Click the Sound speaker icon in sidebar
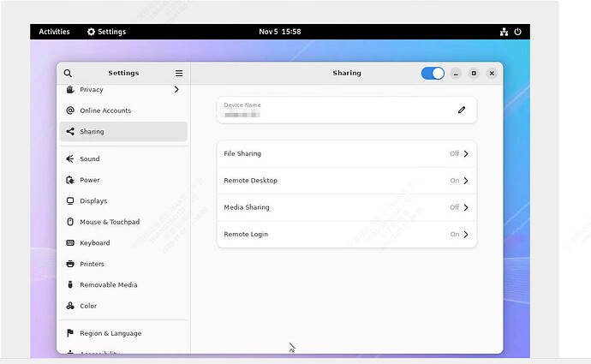The height and width of the screenshot is (364, 591). pos(70,159)
